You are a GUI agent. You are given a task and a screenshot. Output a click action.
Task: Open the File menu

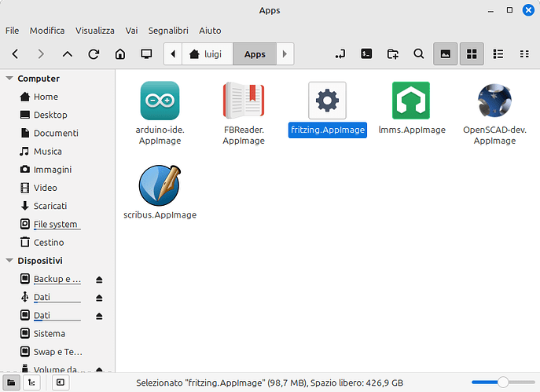coord(12,31)
